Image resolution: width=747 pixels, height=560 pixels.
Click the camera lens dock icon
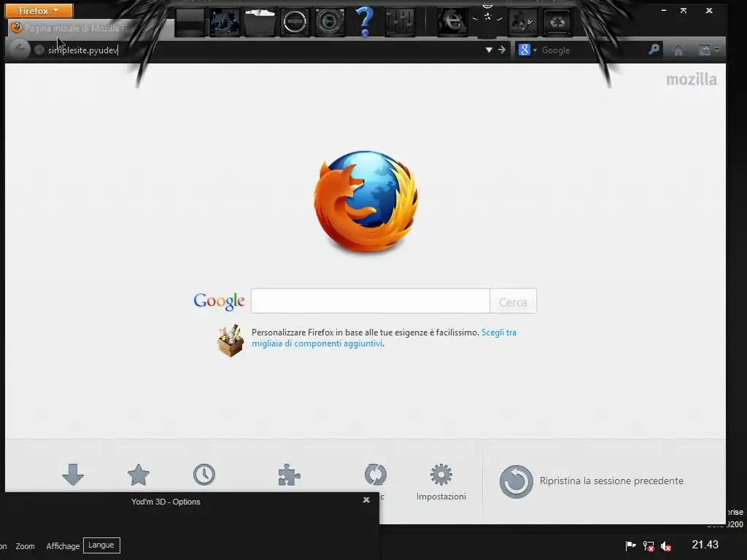click(x=330, y=22)
